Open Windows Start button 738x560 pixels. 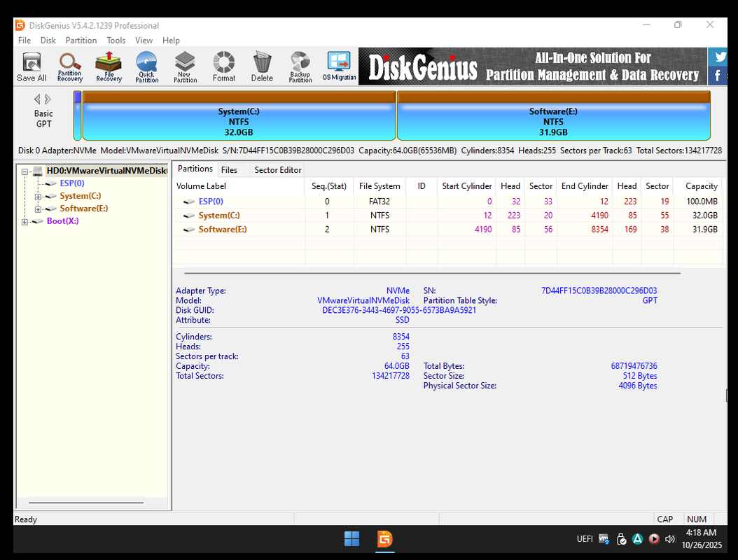coord(351,539)
